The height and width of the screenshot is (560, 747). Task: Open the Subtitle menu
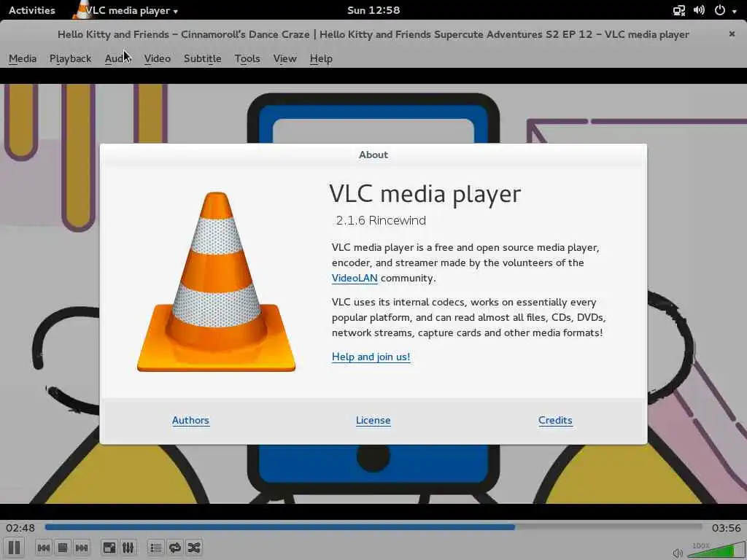(x=203, y=58)
